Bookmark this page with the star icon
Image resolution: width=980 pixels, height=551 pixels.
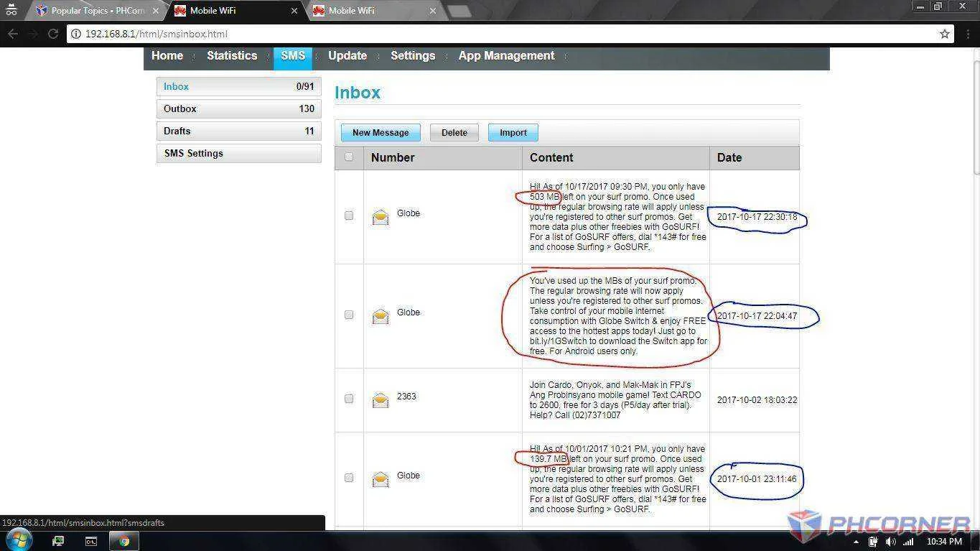[x=945, y=34]
